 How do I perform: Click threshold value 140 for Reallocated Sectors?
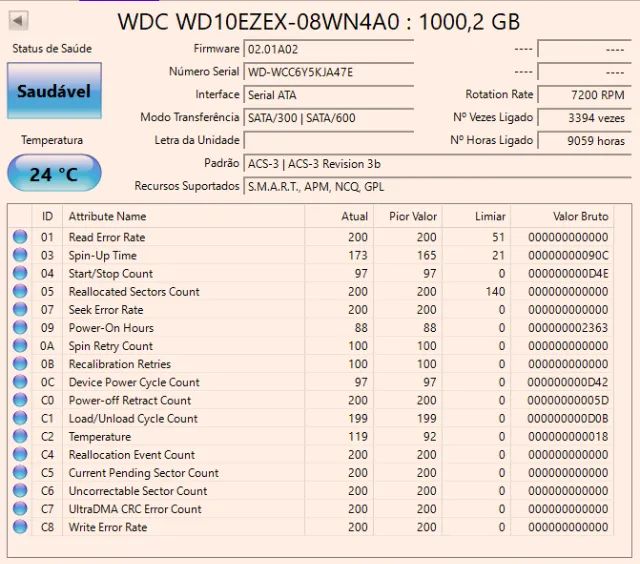[495, 291]
